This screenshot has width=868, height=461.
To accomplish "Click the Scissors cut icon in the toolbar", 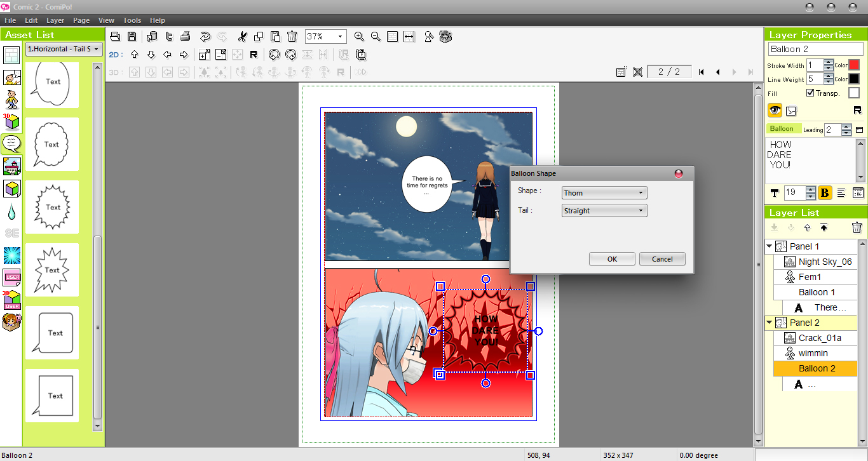I will tap(242, 36).
